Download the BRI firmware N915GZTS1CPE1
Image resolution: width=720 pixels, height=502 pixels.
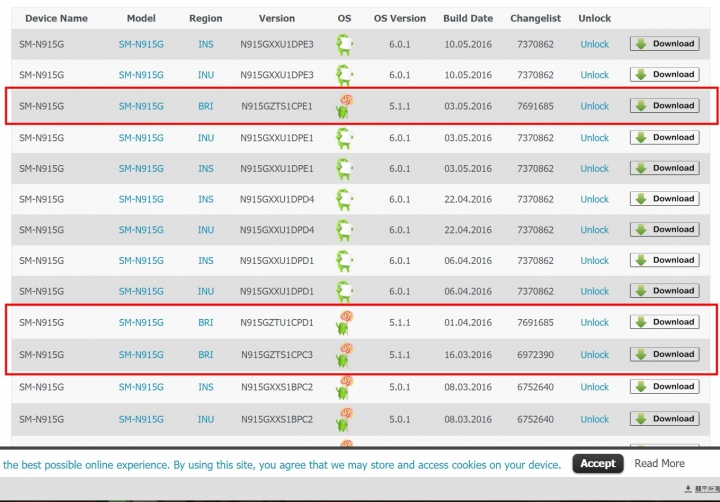[664, 106]
